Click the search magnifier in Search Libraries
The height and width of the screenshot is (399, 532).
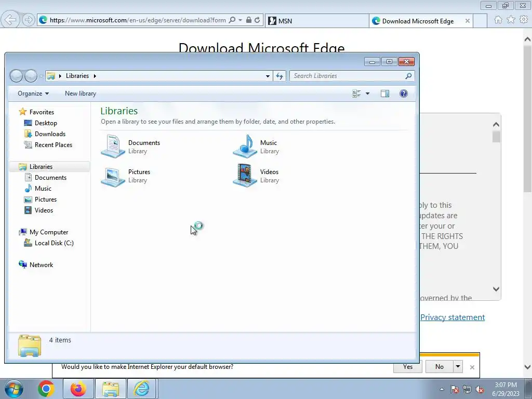click(408, 76)
